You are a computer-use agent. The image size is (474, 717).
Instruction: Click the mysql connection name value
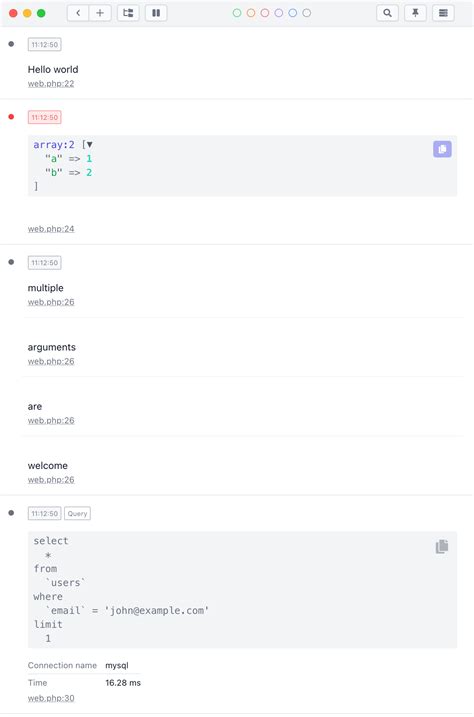[x=117, y=666]
